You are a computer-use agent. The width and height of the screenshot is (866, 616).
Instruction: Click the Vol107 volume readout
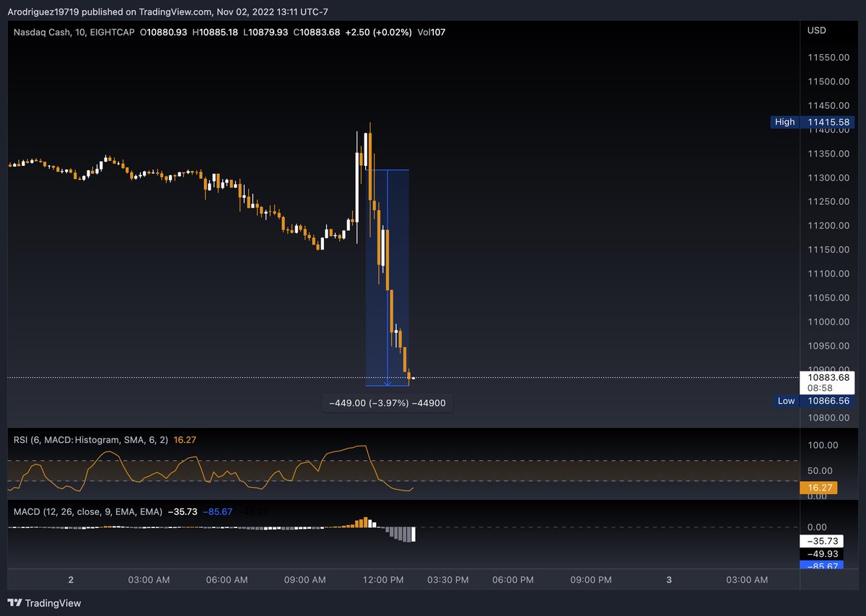click(432, 32)
